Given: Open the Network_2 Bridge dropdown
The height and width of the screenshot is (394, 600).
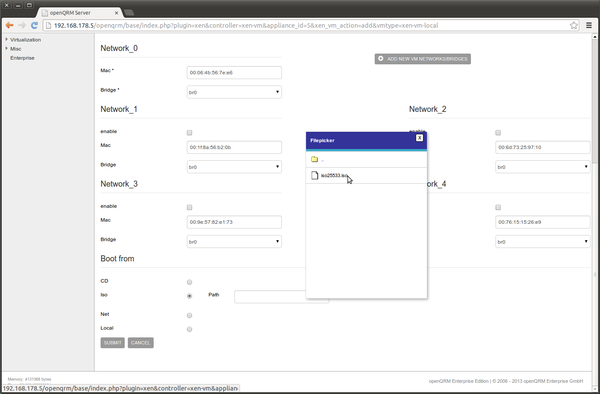Looking at the screenshot, I should point(543,167).
